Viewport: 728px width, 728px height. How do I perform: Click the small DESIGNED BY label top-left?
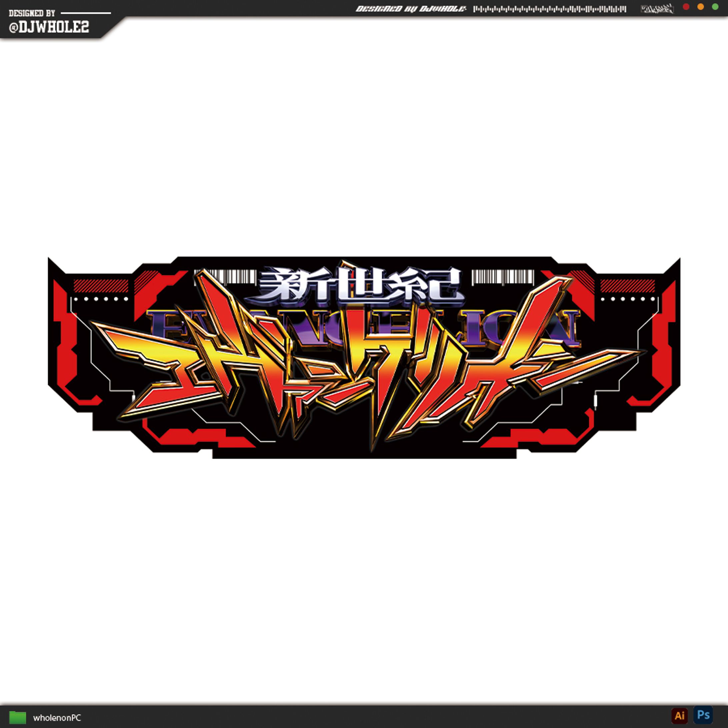click(32, 14)
